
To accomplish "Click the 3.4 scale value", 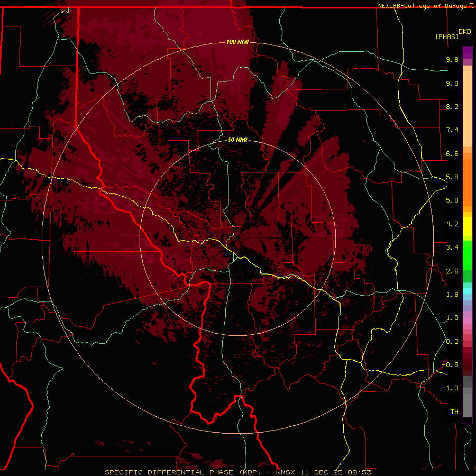I will (452, 248).
